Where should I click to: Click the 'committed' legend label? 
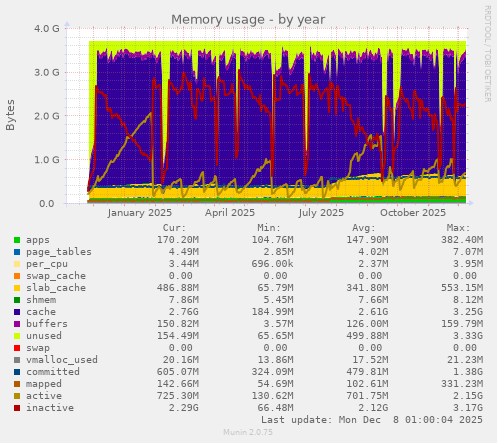click(x=53, y=372)
